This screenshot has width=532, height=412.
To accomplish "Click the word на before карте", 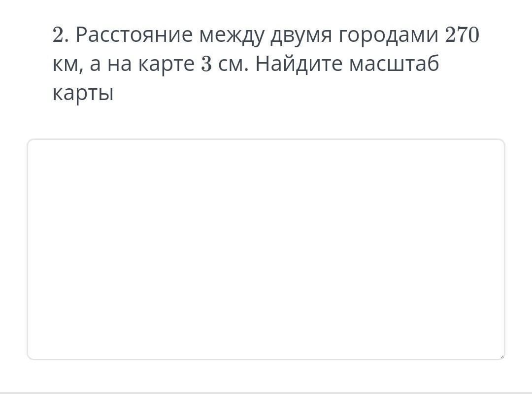I will coord(120,65).
